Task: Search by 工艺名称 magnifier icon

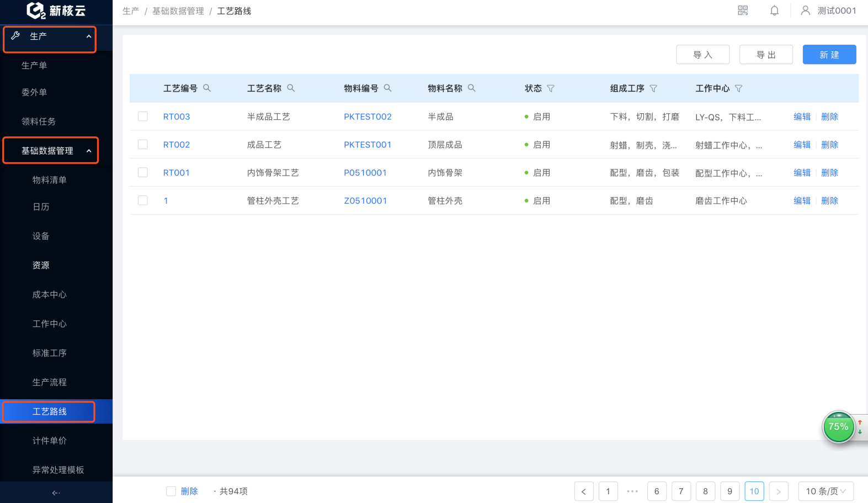Action: [291, 88]
